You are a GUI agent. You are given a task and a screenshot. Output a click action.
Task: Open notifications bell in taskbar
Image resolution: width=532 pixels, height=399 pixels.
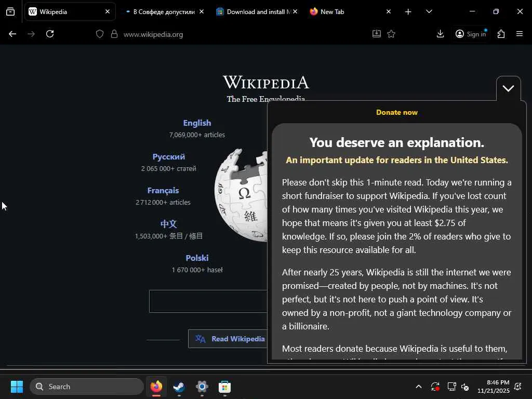(x=518, y=387)
